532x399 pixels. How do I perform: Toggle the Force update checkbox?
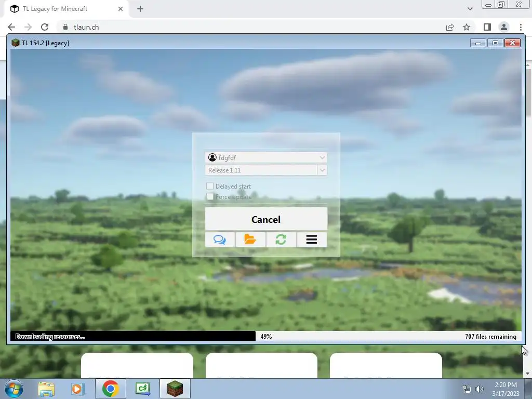[x=210, y=197]
